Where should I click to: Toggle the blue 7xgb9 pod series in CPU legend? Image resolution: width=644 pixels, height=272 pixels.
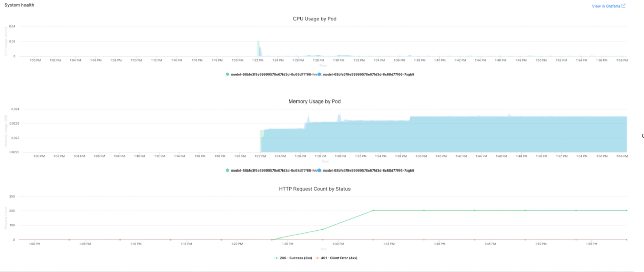tap(366, 74)
